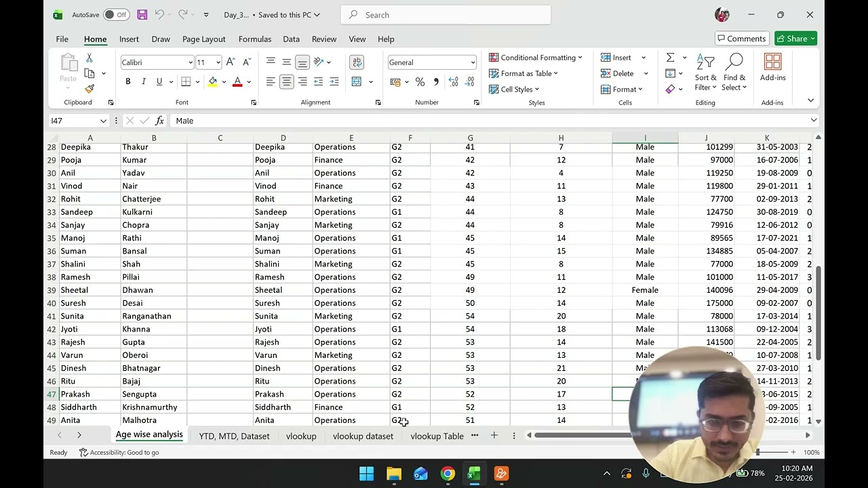The height and width of the screenshot is (488, 868).
Task: Apply the red Font Color swatch
Action: click(x=237, y=82)
